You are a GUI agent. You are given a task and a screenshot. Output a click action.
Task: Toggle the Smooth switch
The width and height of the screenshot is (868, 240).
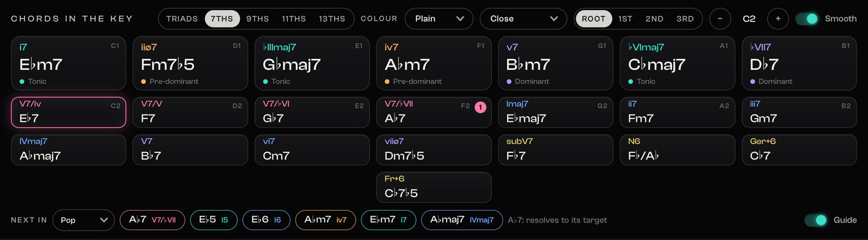[807, 18]
